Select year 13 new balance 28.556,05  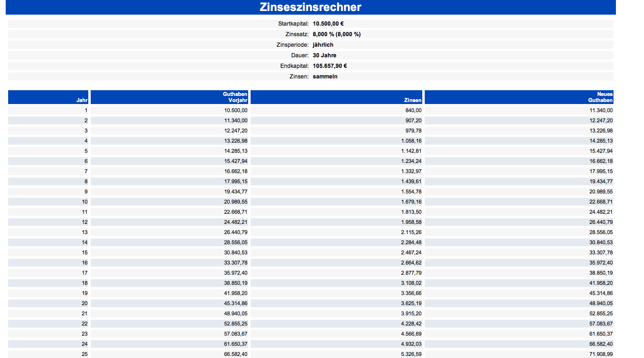(x=601, y=232)
